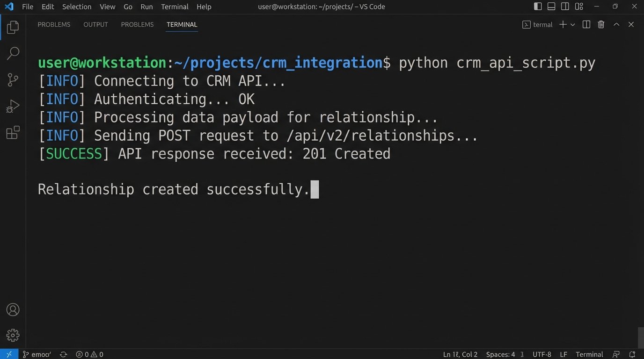Screen dimensions: 644x359
Task: Click Spaces: 4 indentation setting
Action: 500,354
